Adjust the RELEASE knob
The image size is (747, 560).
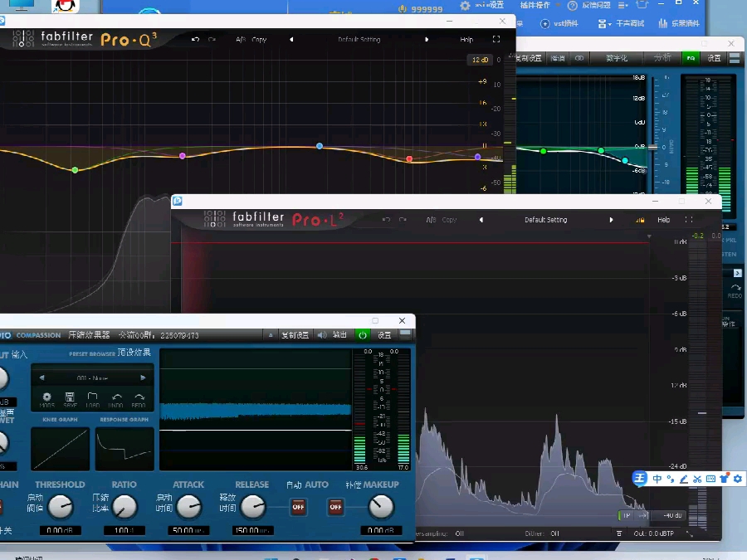252,507
